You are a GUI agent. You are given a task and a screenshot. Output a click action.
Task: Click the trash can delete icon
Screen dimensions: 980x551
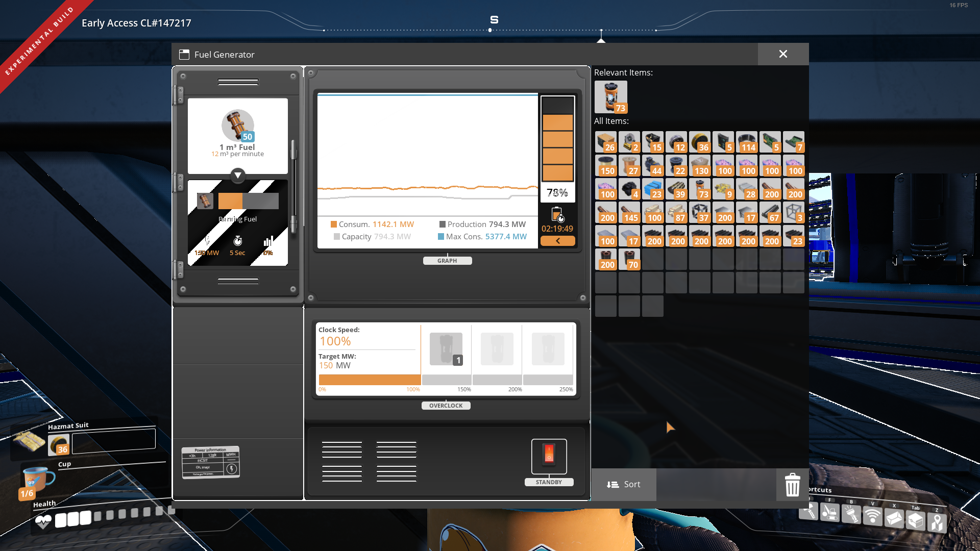[792, 484]
